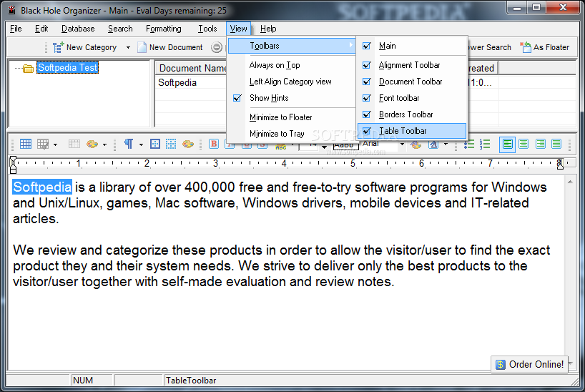Open the Search menu
Viewport: 585px width, 392px height.
(119, 29)
